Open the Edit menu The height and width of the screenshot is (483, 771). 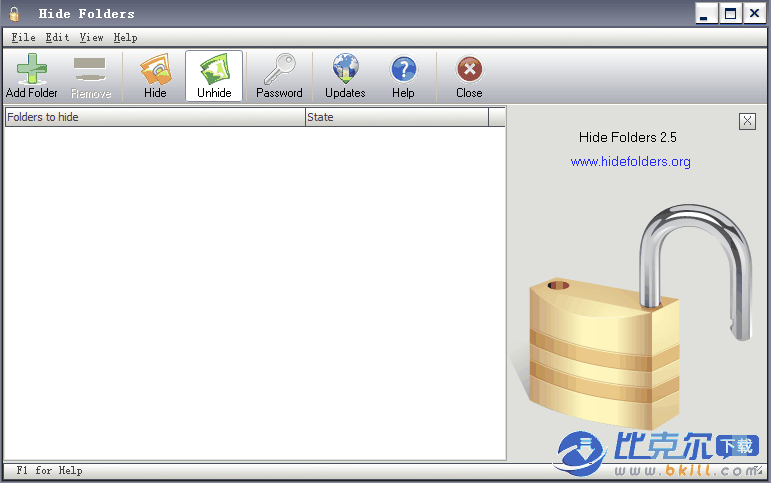[x=57, y=37]
